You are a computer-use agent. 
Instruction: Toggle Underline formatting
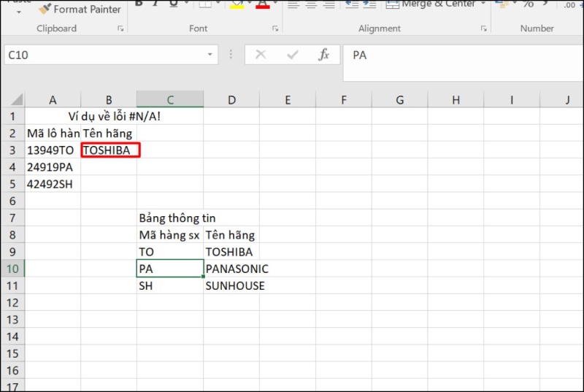tap(173, 4)
